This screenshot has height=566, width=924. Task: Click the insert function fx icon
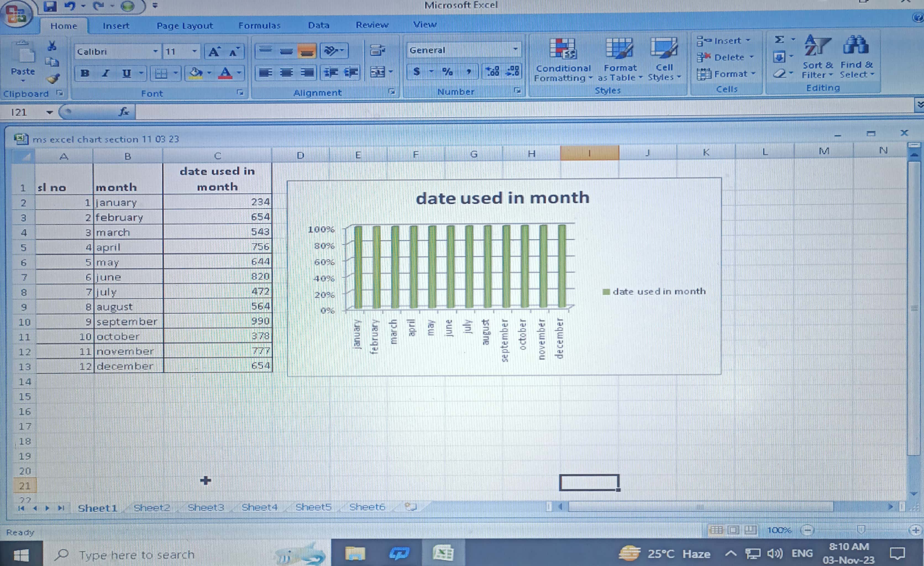[124, 111]
